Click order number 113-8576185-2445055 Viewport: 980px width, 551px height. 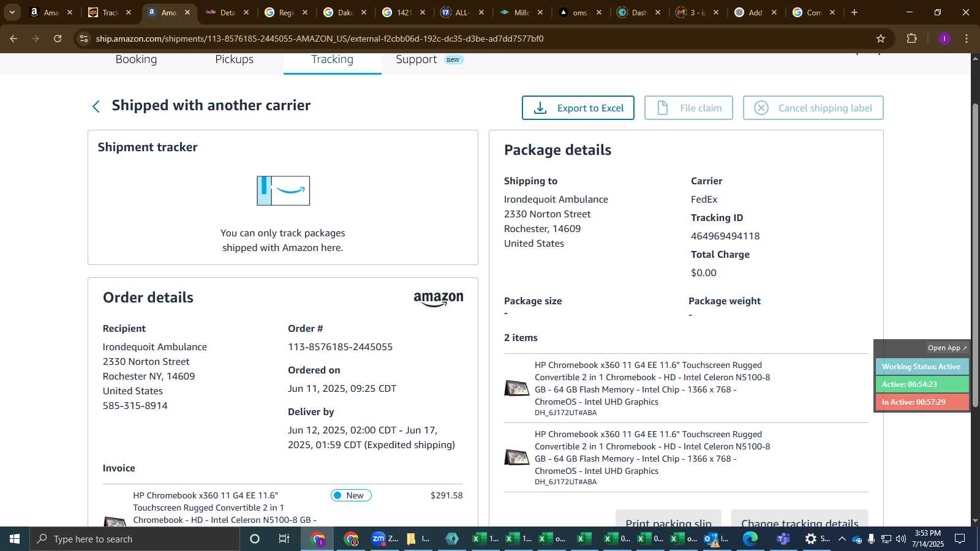[x=341, y=347]
